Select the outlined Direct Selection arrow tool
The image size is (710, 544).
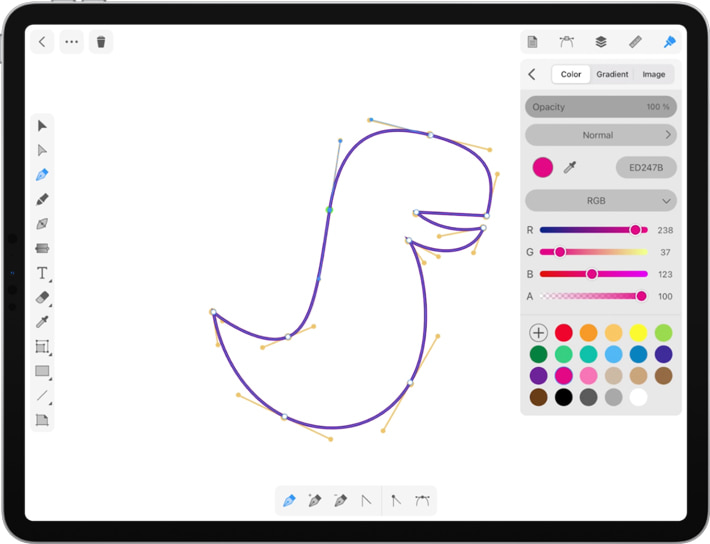click(42, 150)
